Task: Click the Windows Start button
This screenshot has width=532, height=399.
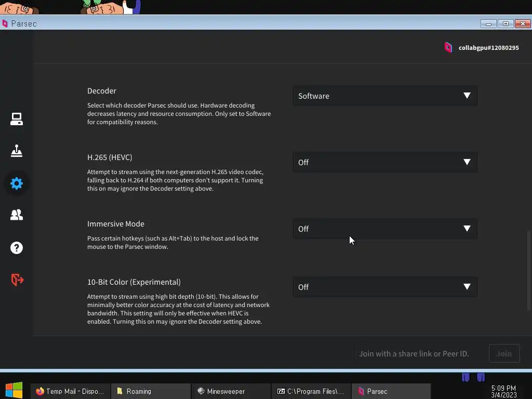Action: [14, 390]
